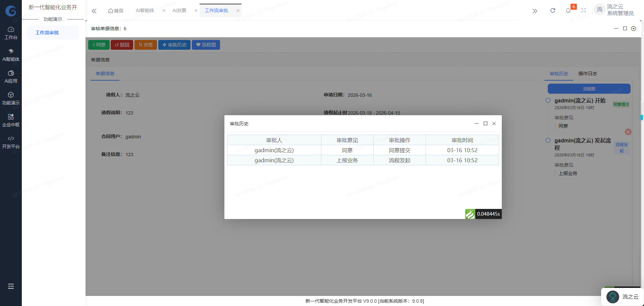Click the refresh page icon

point(552,11)
